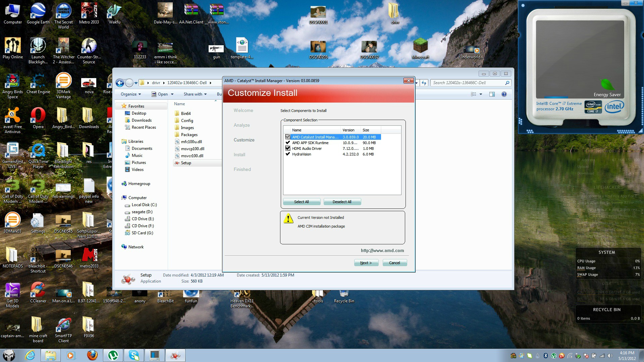The width and height of the screenshot is (644, 362).
Task: Cancel the Catalyst installation
Action: (x=394, y=263)
